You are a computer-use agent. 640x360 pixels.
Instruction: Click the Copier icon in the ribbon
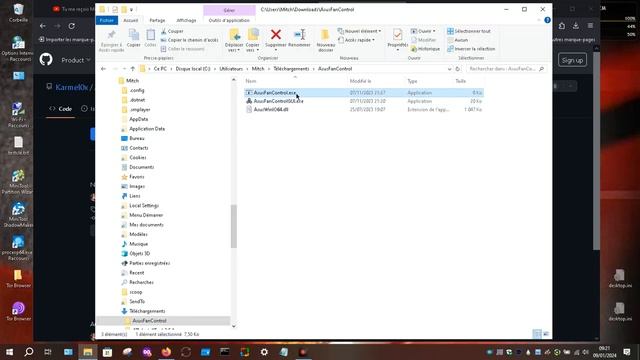tap(133, 35)
